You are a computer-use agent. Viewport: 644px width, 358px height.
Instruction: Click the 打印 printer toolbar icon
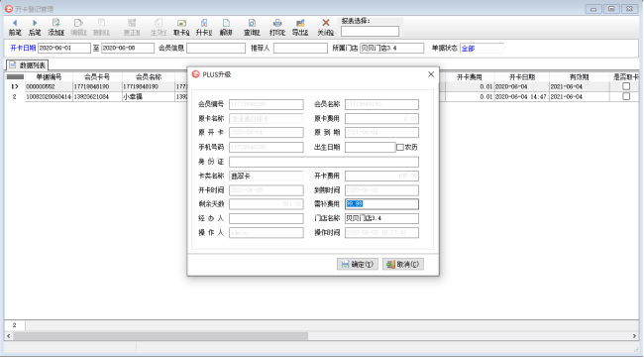(277, 27)
